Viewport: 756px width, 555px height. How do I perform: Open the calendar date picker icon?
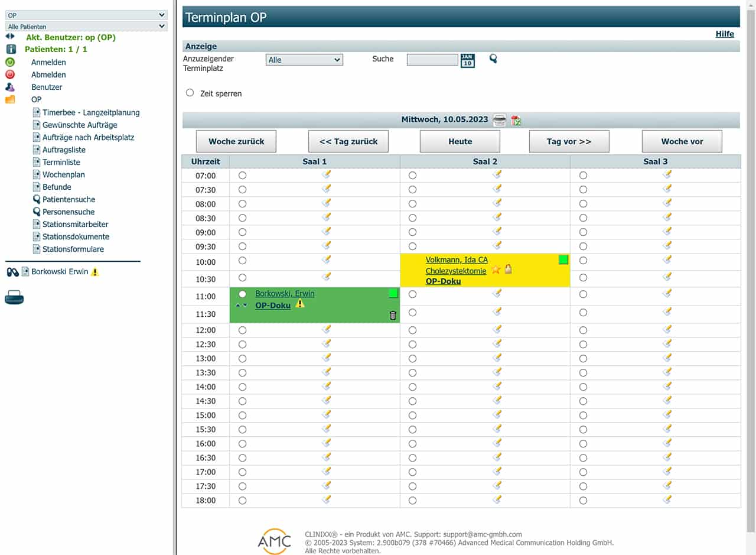tap(467, 60)
